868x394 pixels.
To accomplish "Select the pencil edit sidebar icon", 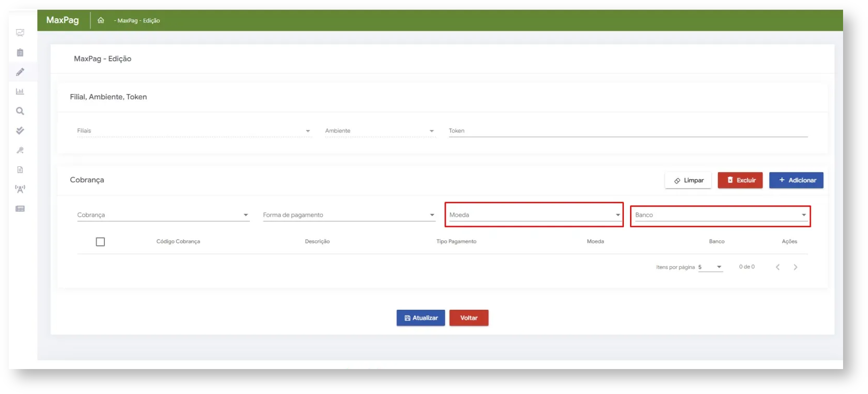I will [x=20, y=72].
